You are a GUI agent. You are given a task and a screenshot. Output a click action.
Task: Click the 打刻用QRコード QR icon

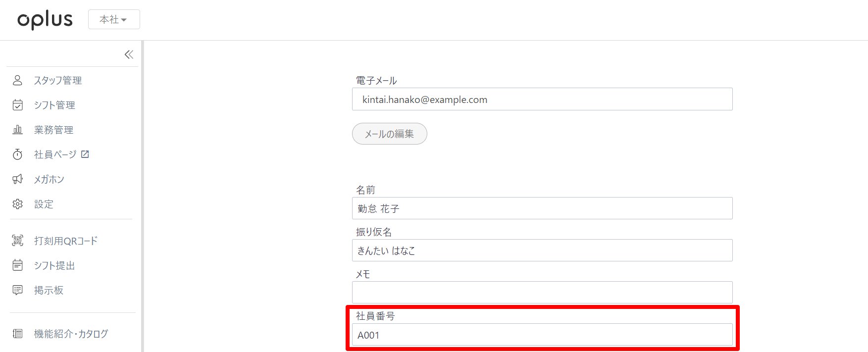pos(17,241)
